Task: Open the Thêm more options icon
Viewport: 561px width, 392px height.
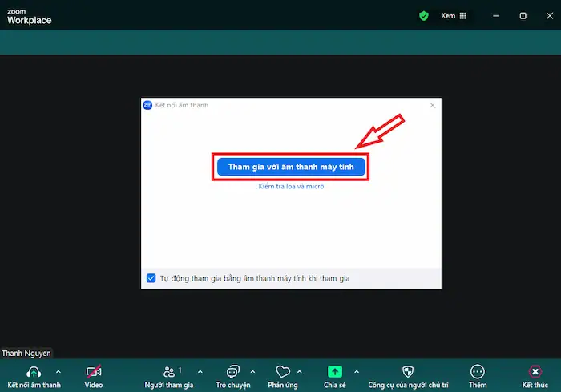Action: (478, 372)
